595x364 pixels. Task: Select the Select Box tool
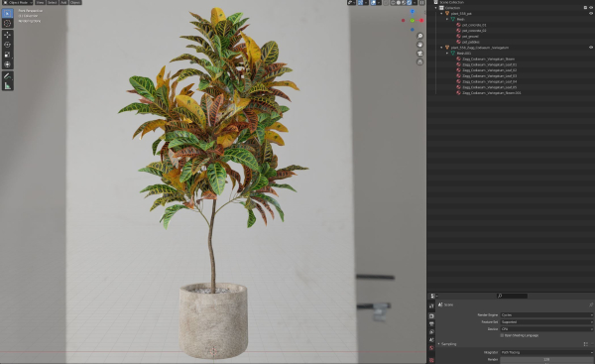pos(7,13)
